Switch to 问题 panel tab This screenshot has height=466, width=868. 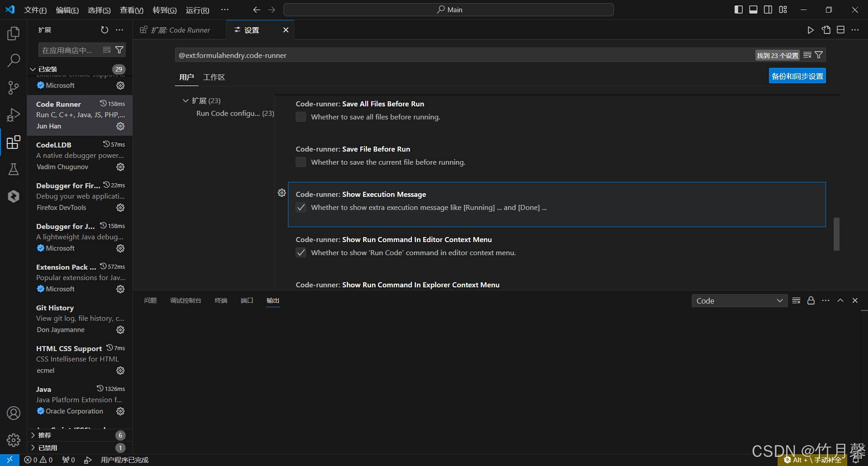tap(150, 301)
